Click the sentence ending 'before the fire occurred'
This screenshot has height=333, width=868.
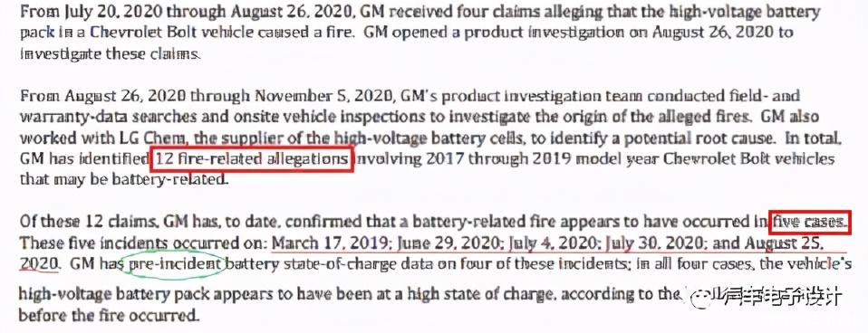coord(109,316)
